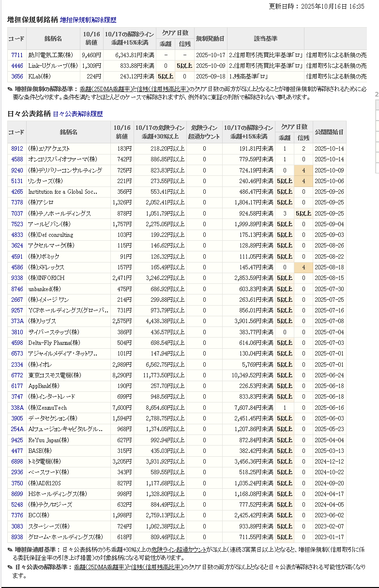Select stock code 338A ZenmuTech
This screenshot has height=588, width=379.
[17, 408]
